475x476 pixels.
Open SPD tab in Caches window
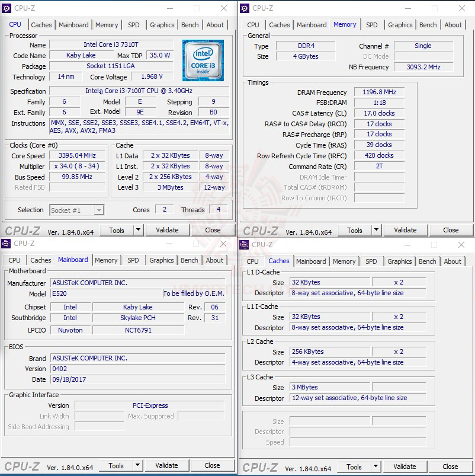pos(371,261)
